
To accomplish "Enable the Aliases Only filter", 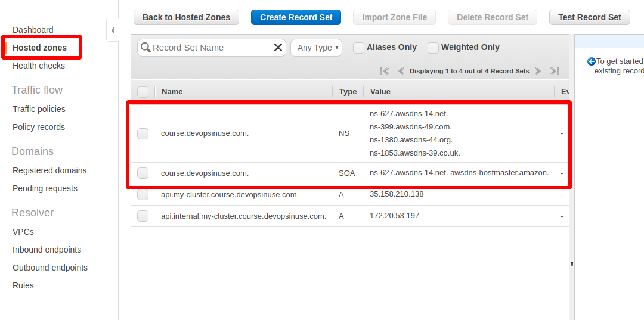I will point(359,48).
